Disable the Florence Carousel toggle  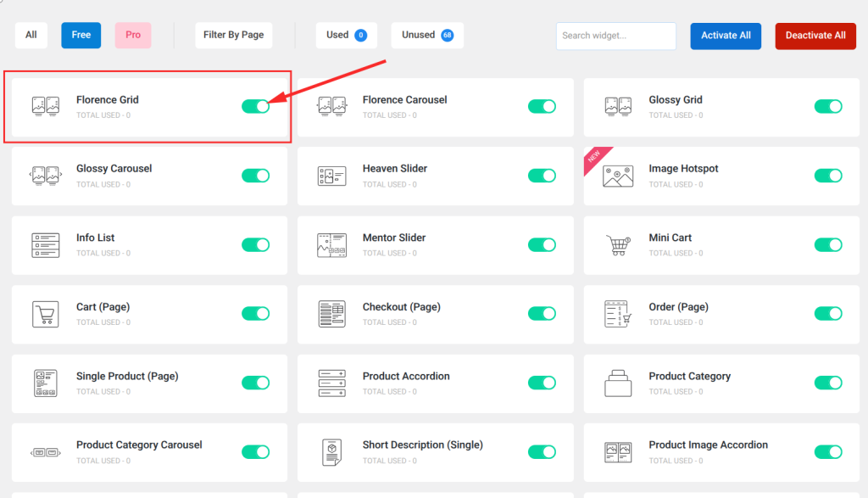click(542, 106)
